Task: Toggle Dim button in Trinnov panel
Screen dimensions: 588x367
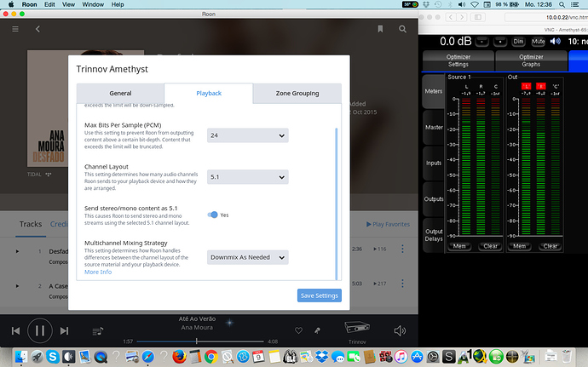Action: [518, 42]
